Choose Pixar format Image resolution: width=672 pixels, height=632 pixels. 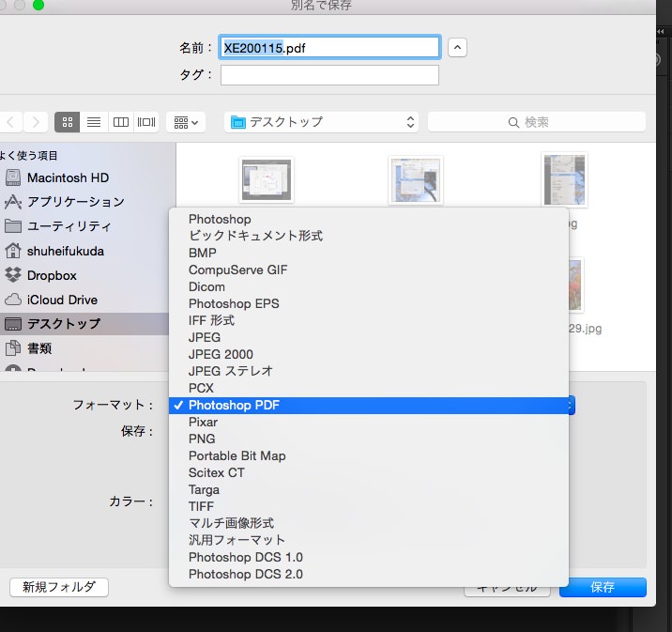[x=369, y=422]
